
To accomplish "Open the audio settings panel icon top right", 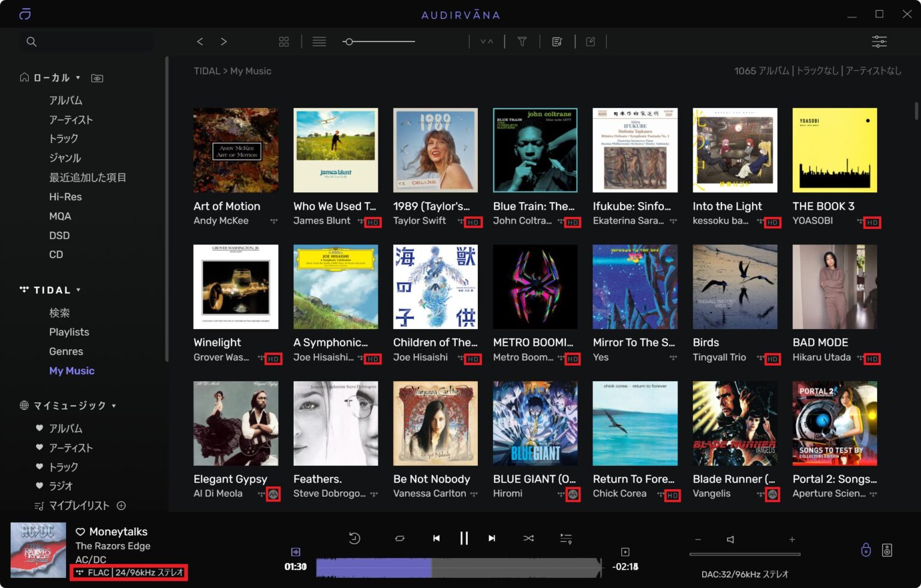I will coord(878,41).
